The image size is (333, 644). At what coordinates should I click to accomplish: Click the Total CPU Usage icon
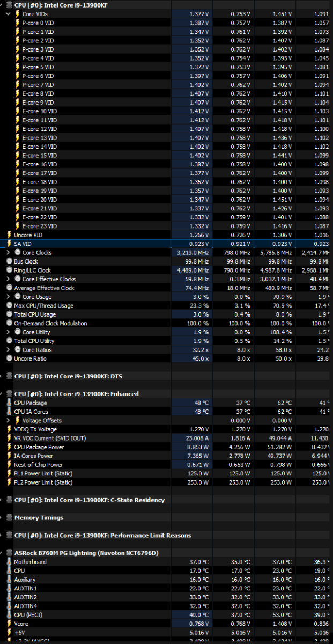tap(9, 314)
